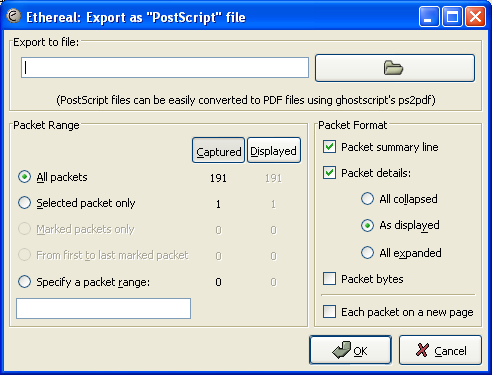Click the packet range input field
The image size is (492, 375).
pos(104,309)
